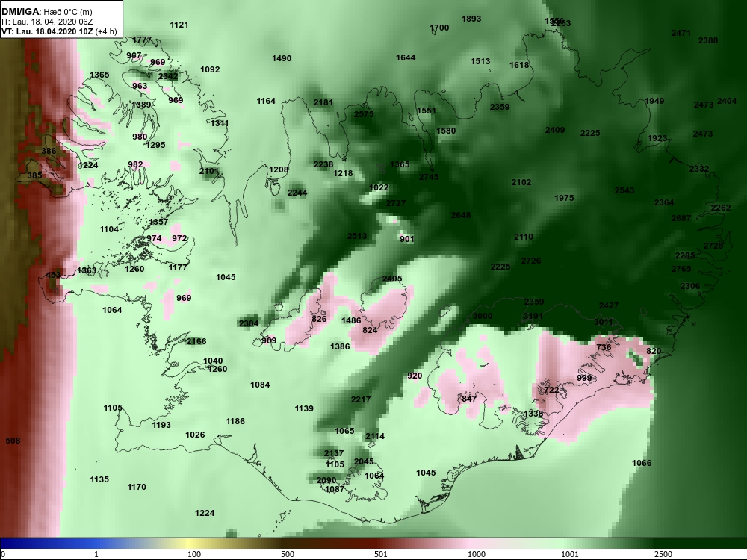747x560 pixels.
Task: Pick the map value 2181
Action: coord(323,102)
